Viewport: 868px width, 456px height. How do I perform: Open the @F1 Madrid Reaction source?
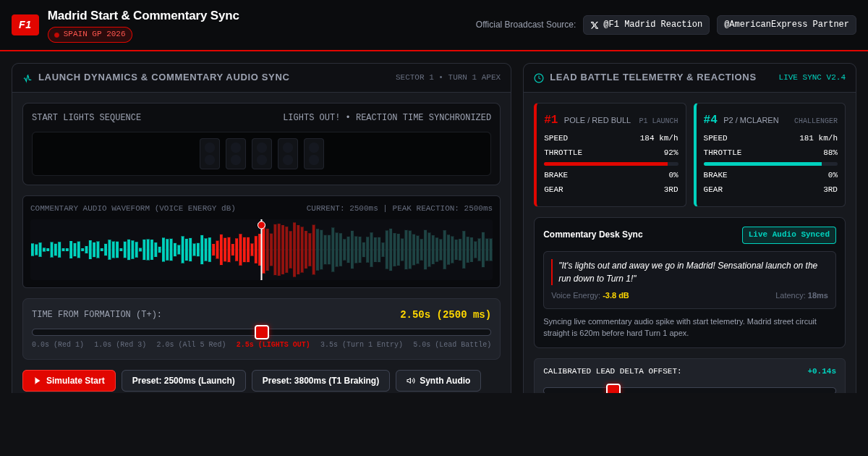click(x=646, y=25)
